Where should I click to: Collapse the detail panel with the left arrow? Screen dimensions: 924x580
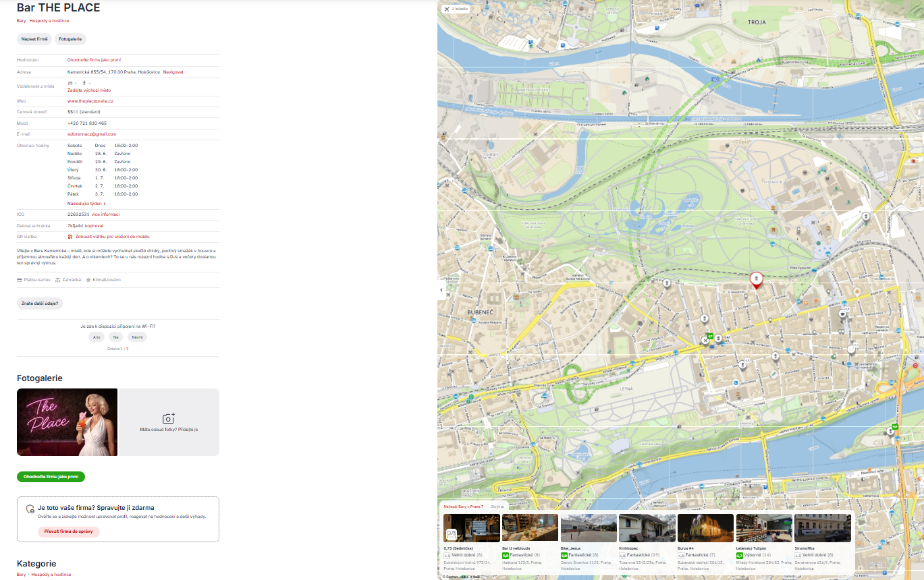441,290
